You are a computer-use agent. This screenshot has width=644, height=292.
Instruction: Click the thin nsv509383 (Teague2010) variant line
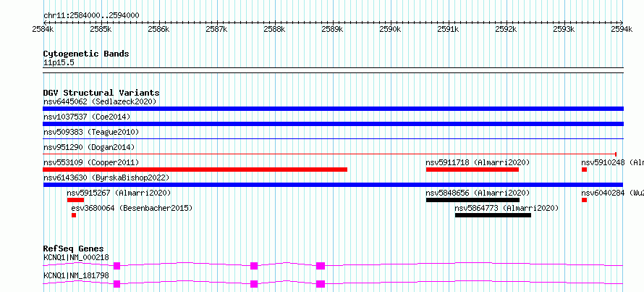(x=333, y=139)
